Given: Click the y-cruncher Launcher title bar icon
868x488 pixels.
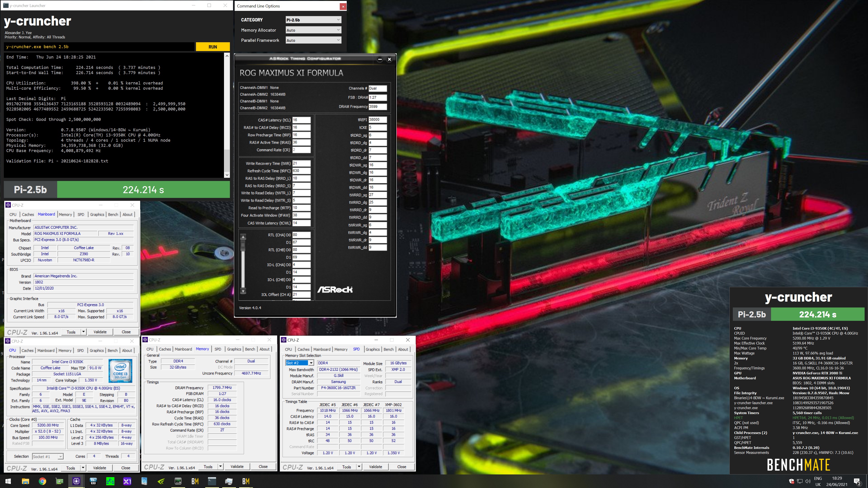Looking at the screenshot, I should click(6, 5).
